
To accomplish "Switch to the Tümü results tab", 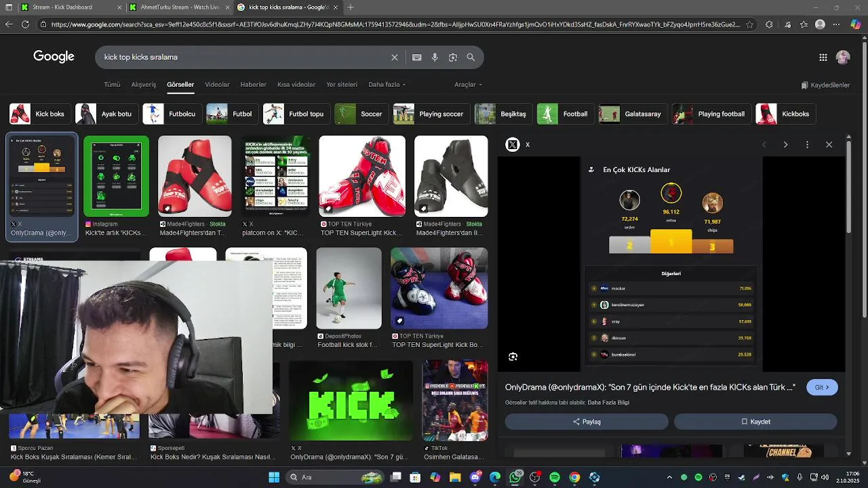I will click(x=112, y=85).
